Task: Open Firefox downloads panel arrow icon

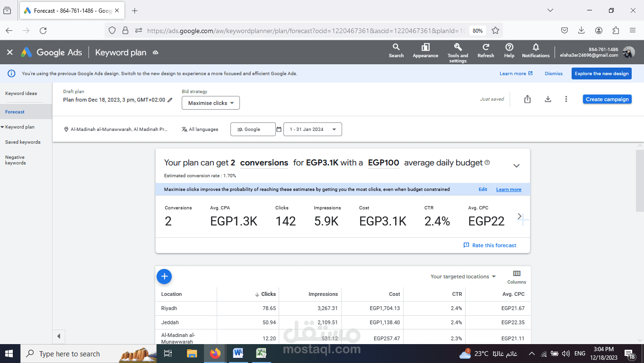Action: [582, 30]
